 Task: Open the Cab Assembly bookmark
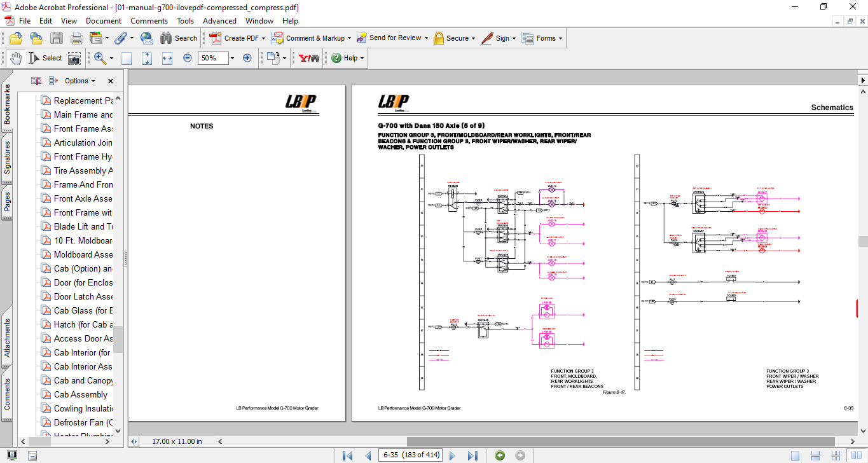point(81,394)
